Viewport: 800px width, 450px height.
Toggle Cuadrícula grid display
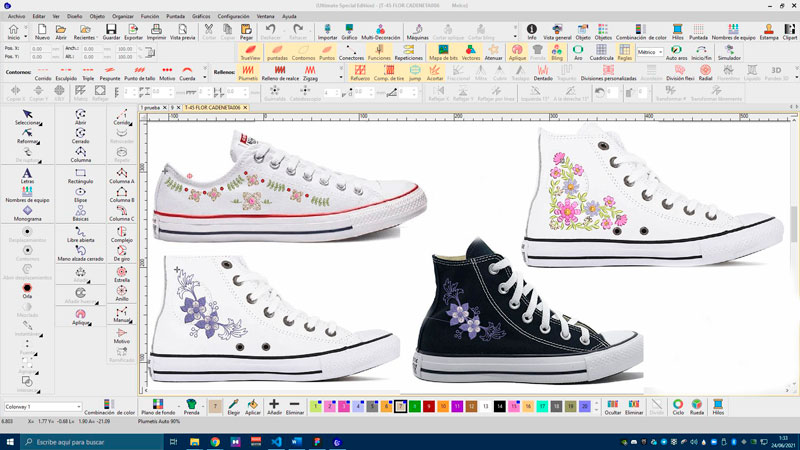(x=601, y=53)
